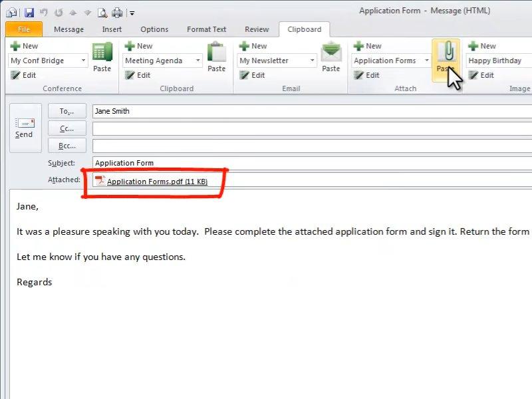The height and width of the screenshot is (399, 532).
Task: Click Edit in the Clipboard group
Action: coord(138,75)
